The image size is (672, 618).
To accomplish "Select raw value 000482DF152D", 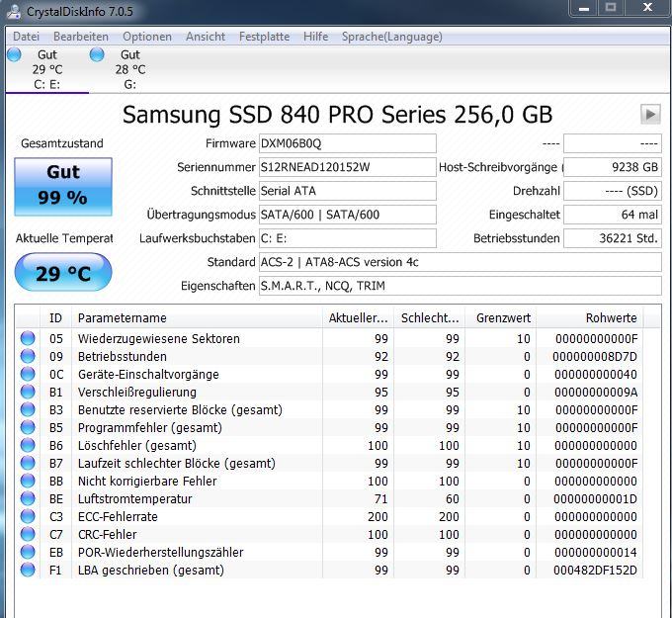I will coord(595,570).
